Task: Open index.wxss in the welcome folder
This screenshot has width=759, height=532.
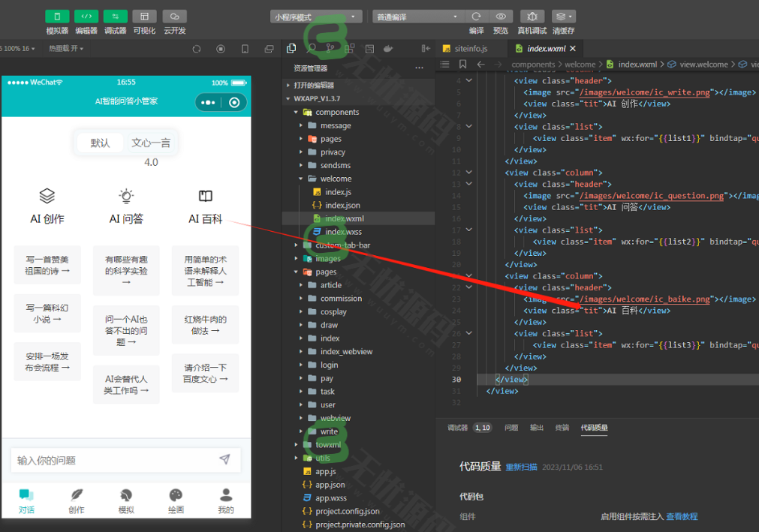Action: point(343,232)
